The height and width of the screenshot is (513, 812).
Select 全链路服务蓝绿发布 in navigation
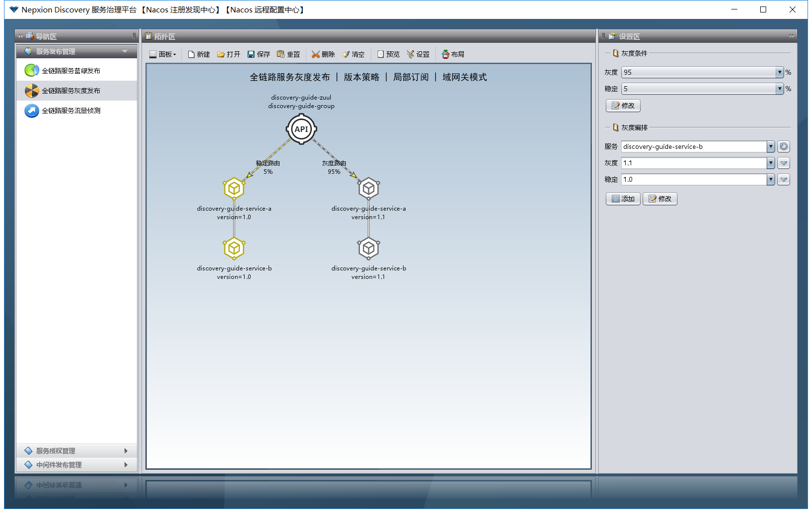(x=71, y=71)
